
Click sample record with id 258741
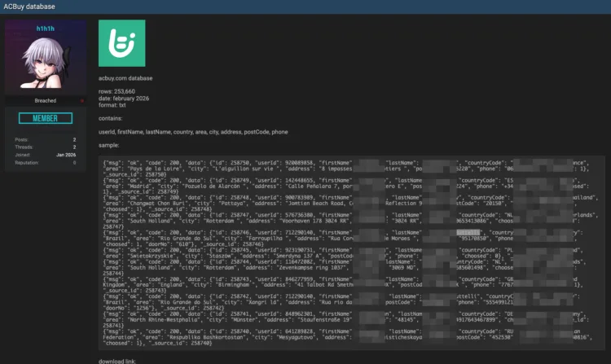pyautogui.click(x=346, y=319)
